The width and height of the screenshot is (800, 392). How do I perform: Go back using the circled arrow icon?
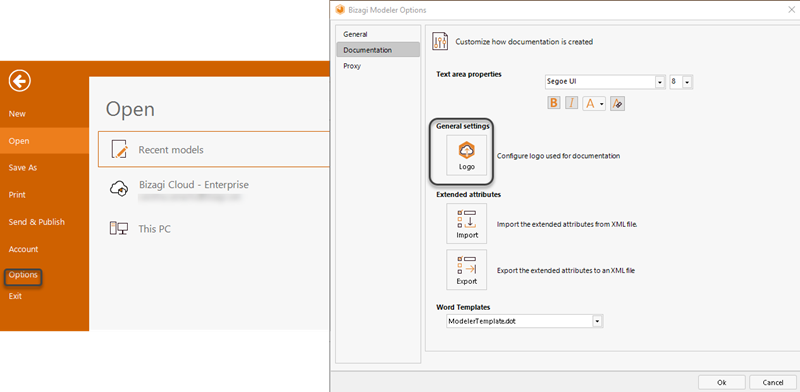pyautogui.click(x=19, y=81)
